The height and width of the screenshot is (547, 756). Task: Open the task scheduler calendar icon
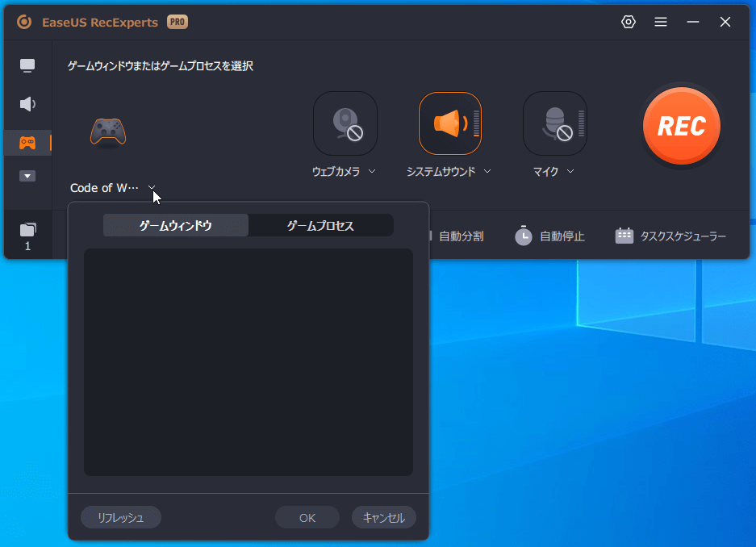click(624, 236)
